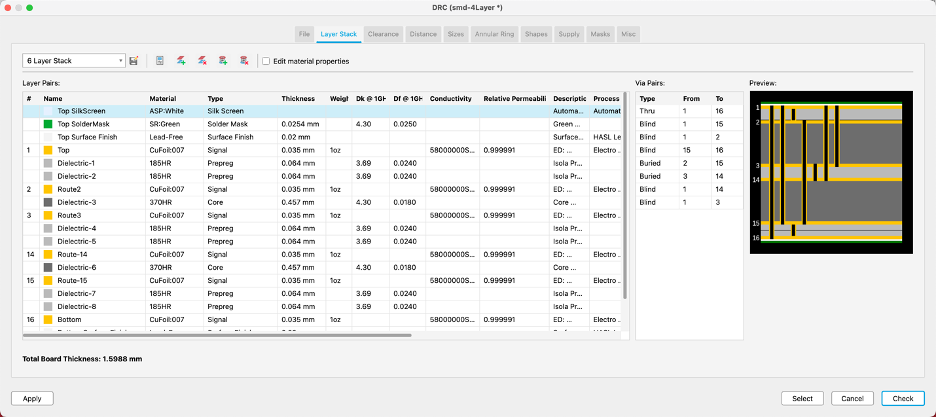
Task: Click the add via pair icon
Action: click(x=223, y=61)
